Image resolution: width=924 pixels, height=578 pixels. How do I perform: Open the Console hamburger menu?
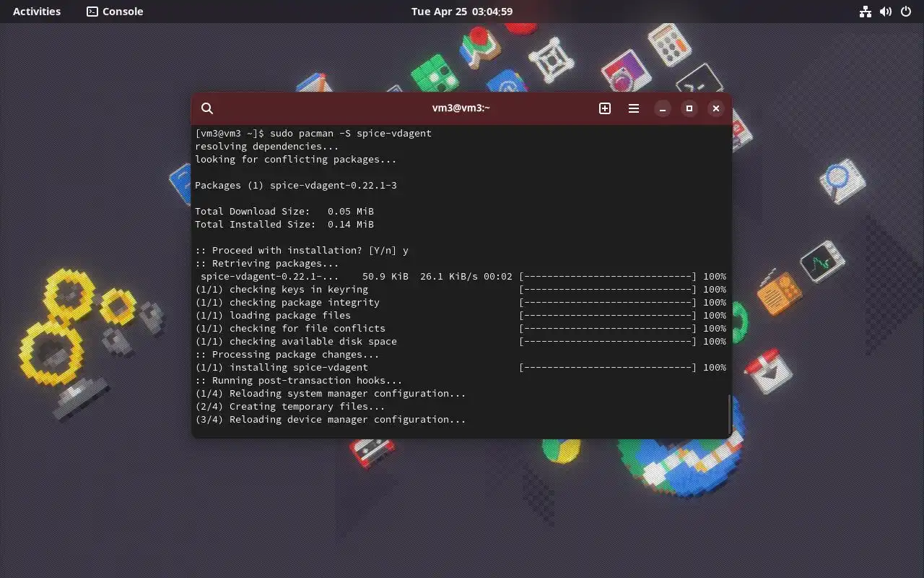pyautogui.click(x=633, y=108)
